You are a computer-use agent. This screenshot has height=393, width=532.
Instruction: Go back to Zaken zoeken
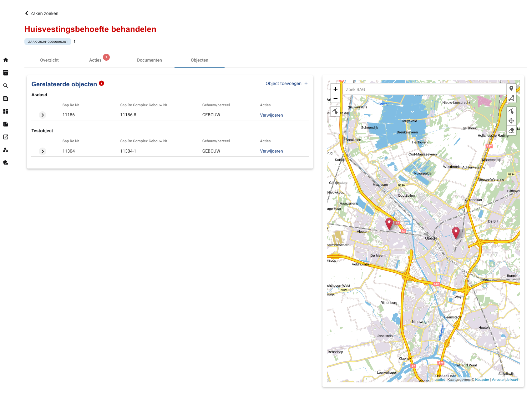coord(42,13)
